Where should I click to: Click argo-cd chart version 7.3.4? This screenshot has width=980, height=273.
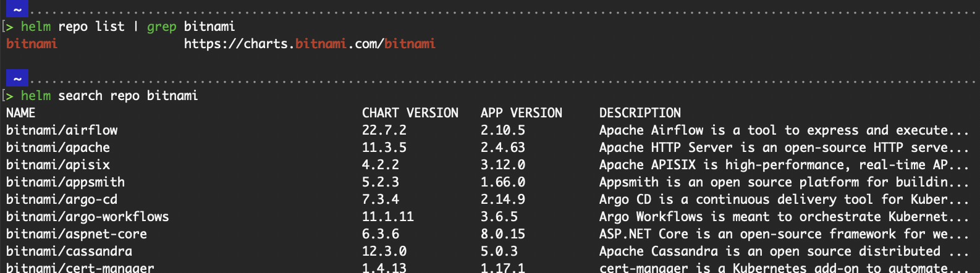381,199
